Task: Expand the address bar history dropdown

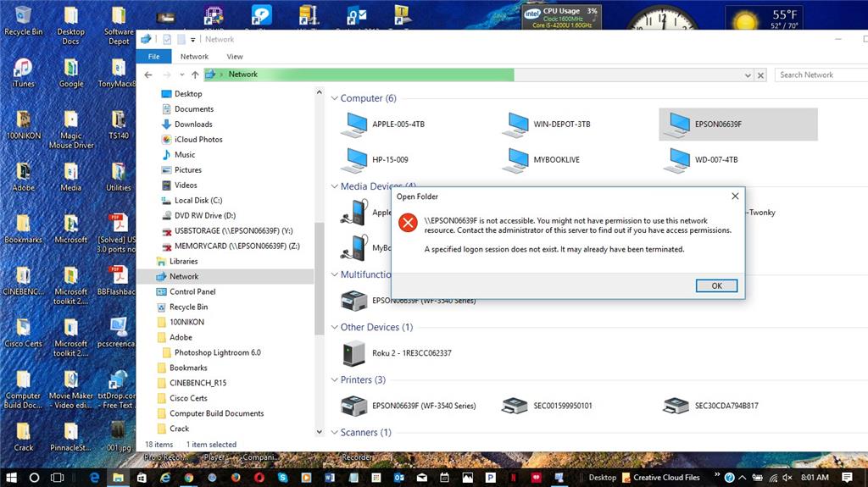Action: click(748, 75)
